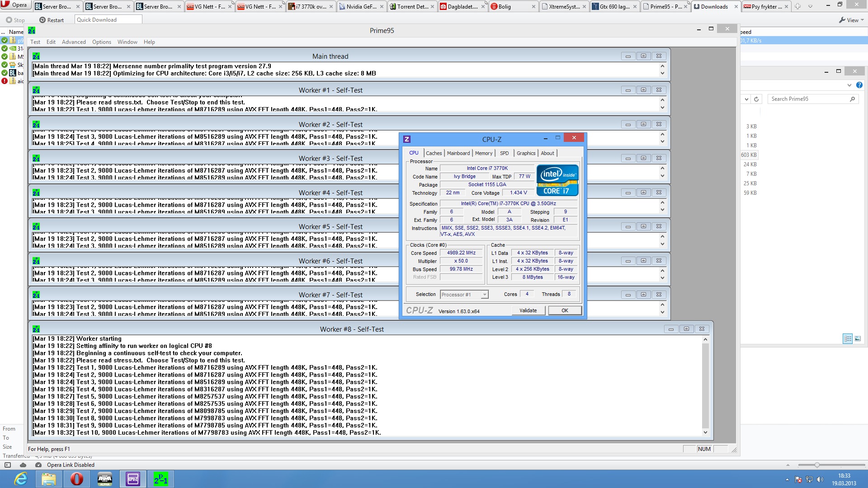The image size is (868, 488).
Task: Click Restart in Opera Downloads toolbar
Action: [x=52, y=20]
